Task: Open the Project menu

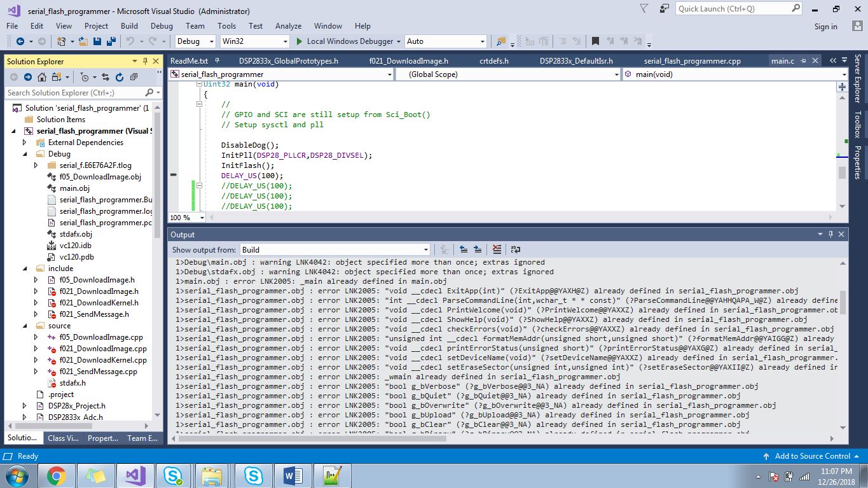Action: coord(96,26)
